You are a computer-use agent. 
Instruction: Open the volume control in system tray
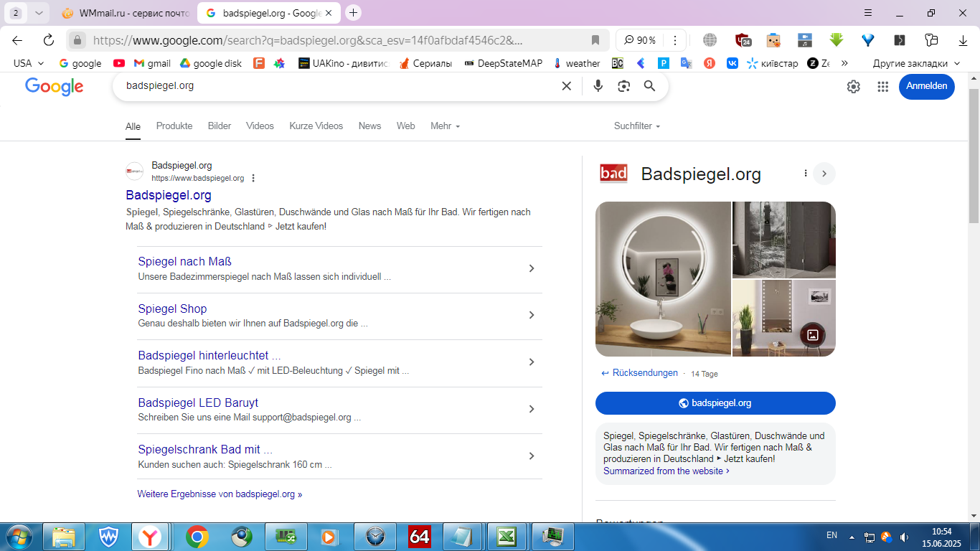click(905, 537)
